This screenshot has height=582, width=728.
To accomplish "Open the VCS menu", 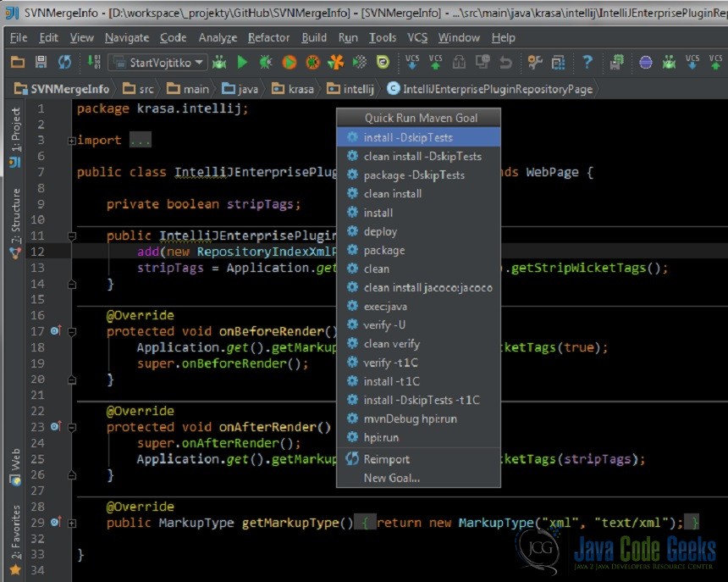I will [x=417, y=37].
